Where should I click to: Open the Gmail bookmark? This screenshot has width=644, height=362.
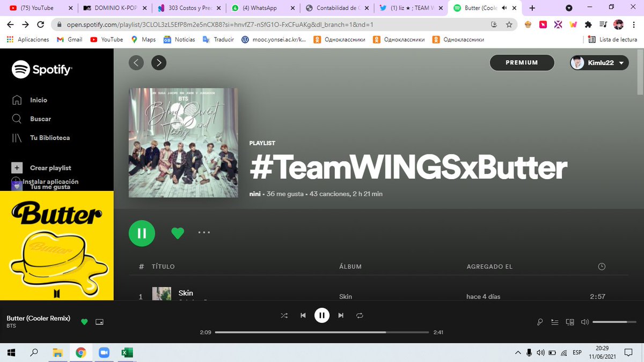(x=69, y=40)
